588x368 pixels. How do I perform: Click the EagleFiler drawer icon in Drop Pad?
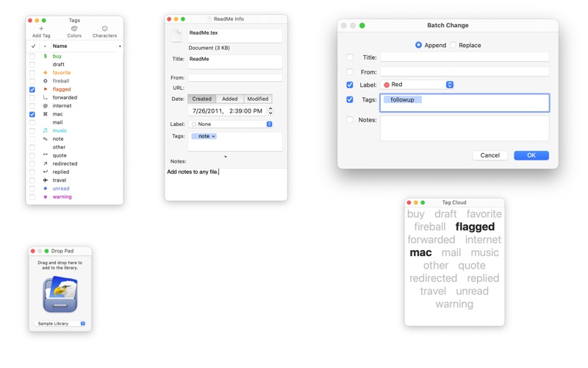coord(60,294)
